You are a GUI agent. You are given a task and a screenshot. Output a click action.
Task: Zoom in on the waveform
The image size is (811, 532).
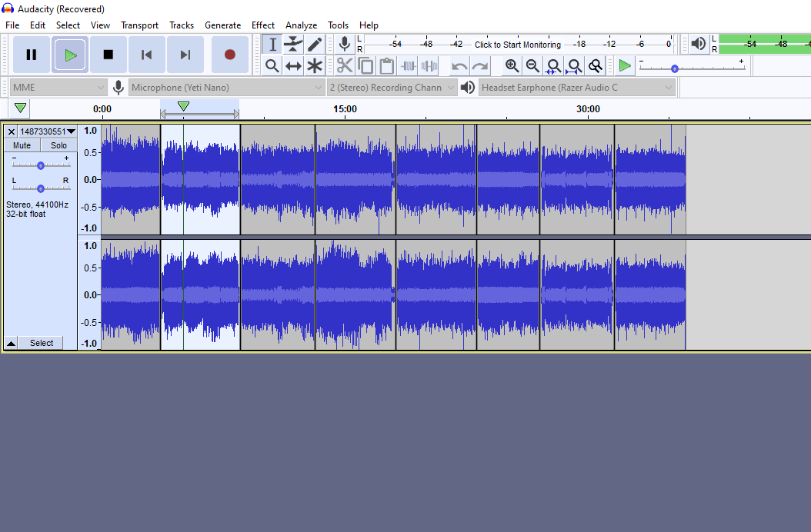pos(512,65)
